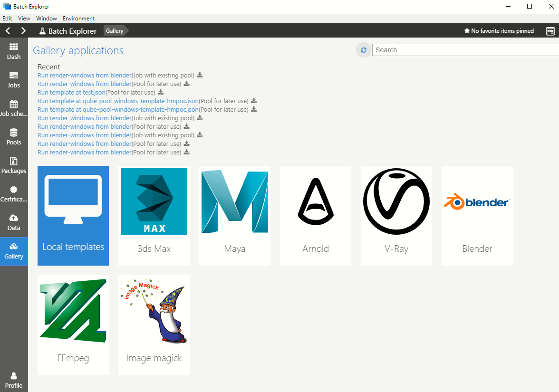Open the 3ds Max application tile

[154, 216]
